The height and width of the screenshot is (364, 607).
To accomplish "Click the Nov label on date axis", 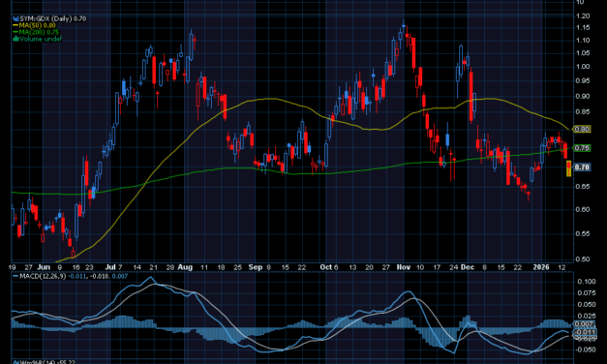I will pyautogui.click(x=404, y=267).
